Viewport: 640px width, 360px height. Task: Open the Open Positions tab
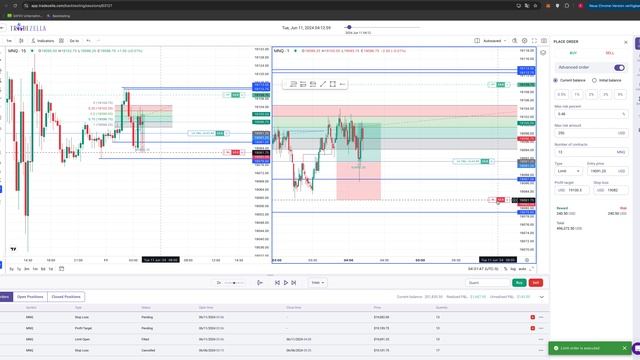[x=30, y=297]
